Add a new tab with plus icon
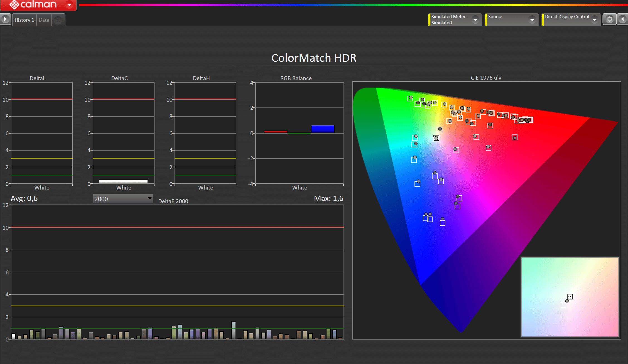Image resolution: width=628 pixels, height=364 pixels. point(58,20)
